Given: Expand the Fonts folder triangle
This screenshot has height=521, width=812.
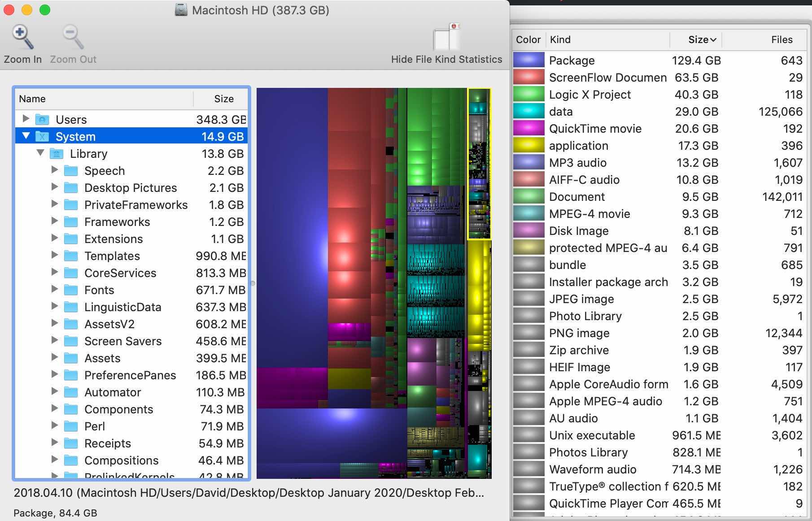Looking at the screenshot, I should (55, 290).
